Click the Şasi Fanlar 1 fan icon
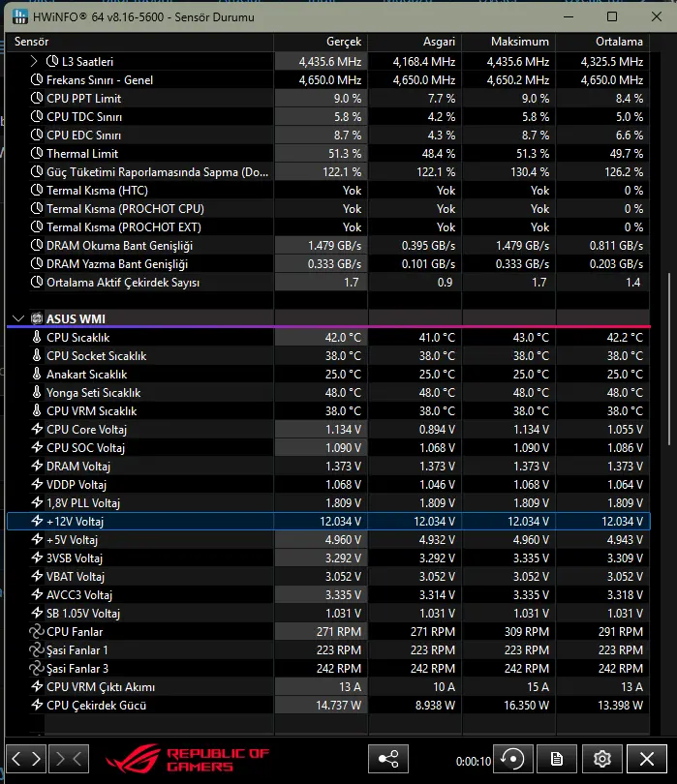 click(37, 650)
